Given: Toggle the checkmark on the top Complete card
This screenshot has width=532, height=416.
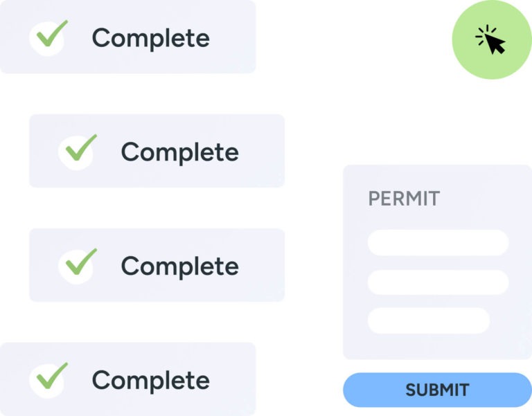Looking at the screenshot, I should [49, 37].
